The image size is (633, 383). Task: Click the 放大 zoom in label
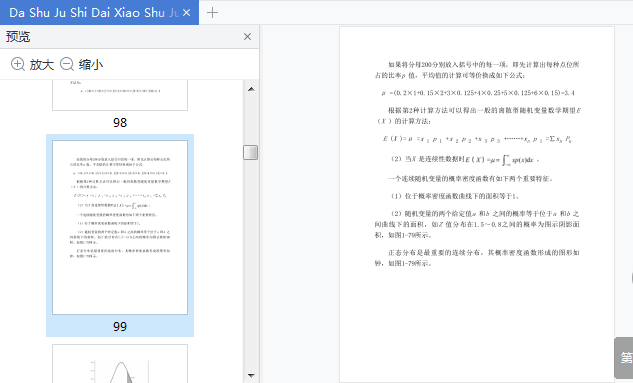[x=42, y=65]
